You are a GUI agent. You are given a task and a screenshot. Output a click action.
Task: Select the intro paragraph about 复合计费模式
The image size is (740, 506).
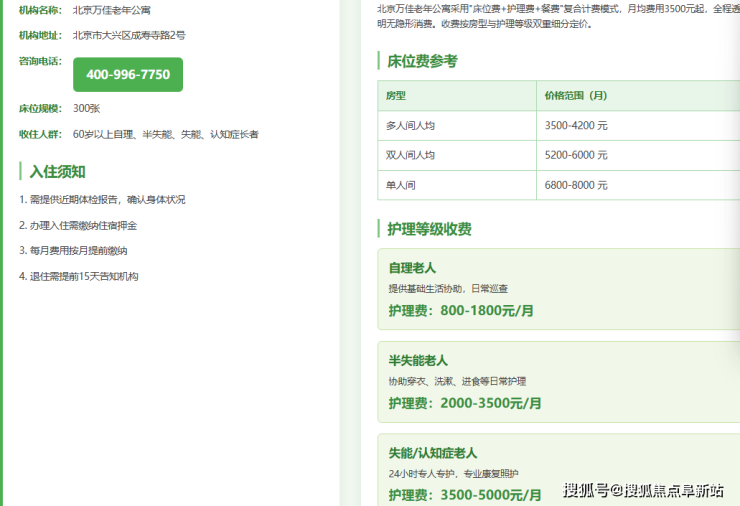558,17
